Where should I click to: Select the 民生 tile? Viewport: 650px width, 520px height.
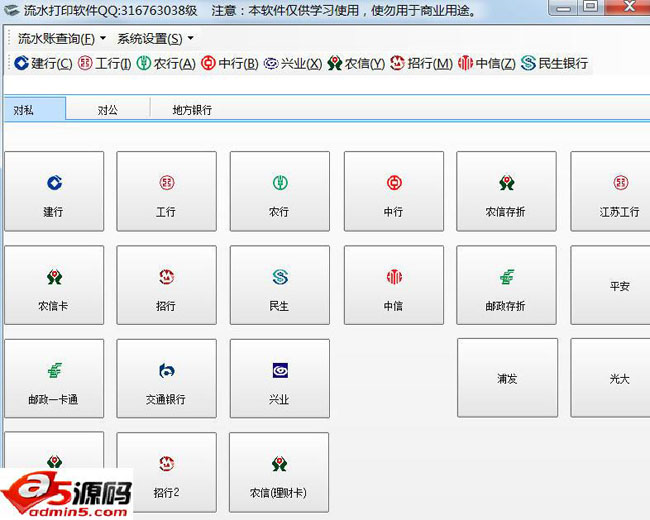[x=280, y=285]
